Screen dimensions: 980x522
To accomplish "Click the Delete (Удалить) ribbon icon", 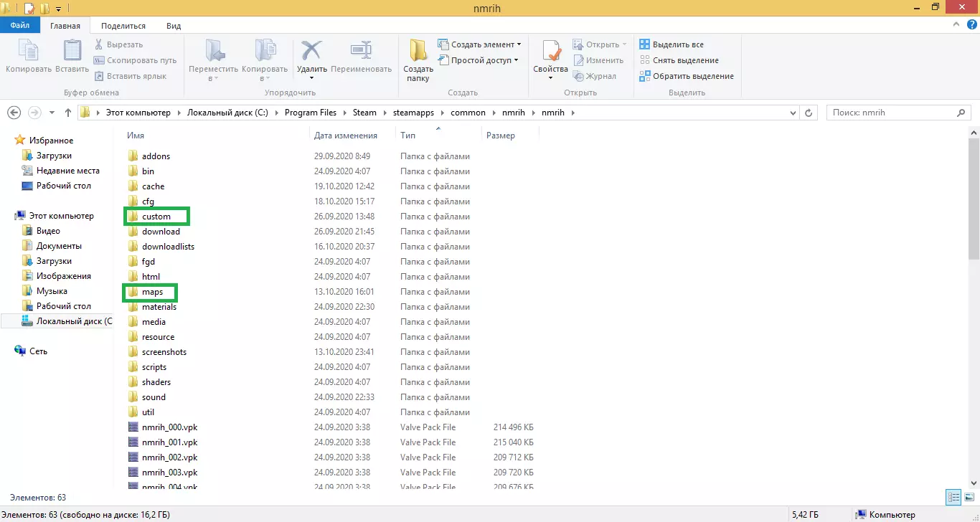I will point(312,52).
